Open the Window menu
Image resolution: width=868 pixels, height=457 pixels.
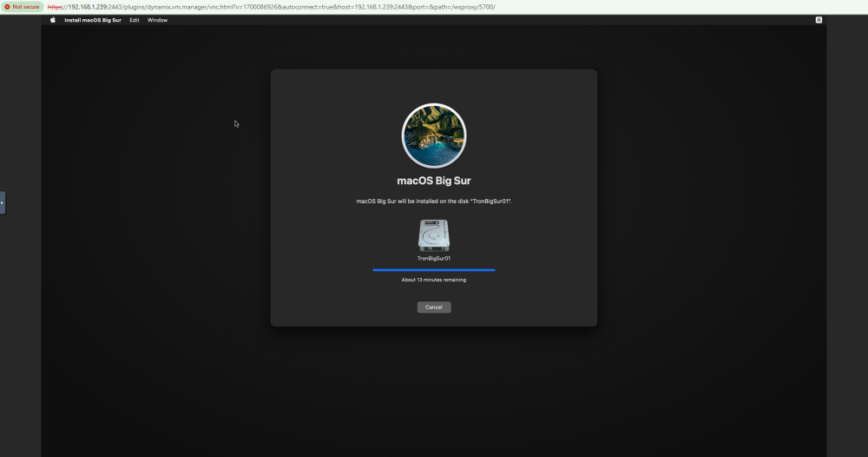[157, 20]
